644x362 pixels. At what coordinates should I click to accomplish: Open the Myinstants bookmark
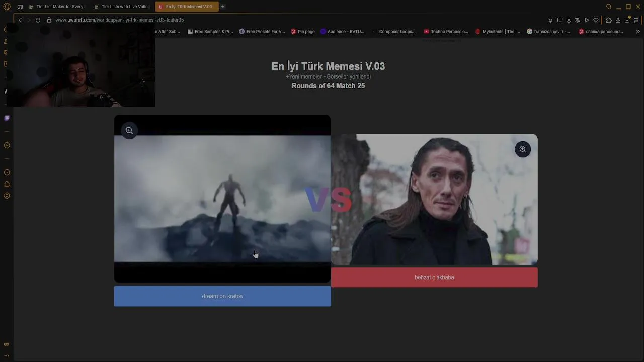click(x=498, y=32)
